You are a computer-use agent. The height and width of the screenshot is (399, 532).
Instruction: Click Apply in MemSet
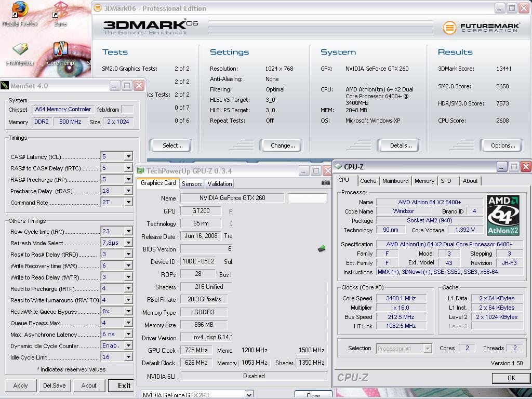click(x=20, y=385)
